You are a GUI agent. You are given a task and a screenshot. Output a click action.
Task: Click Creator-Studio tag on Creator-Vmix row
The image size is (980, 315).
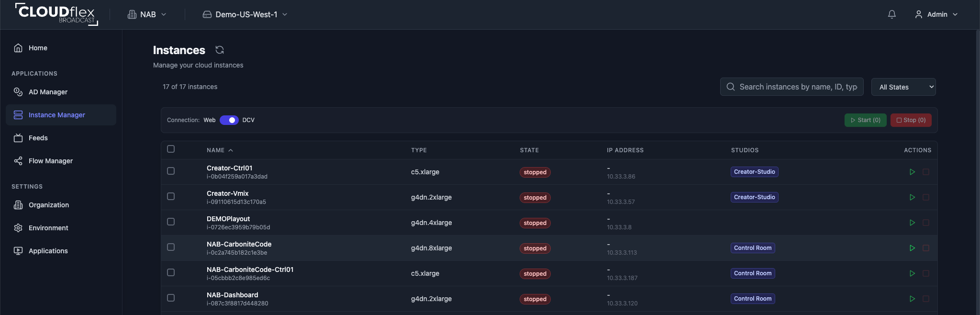755,197
